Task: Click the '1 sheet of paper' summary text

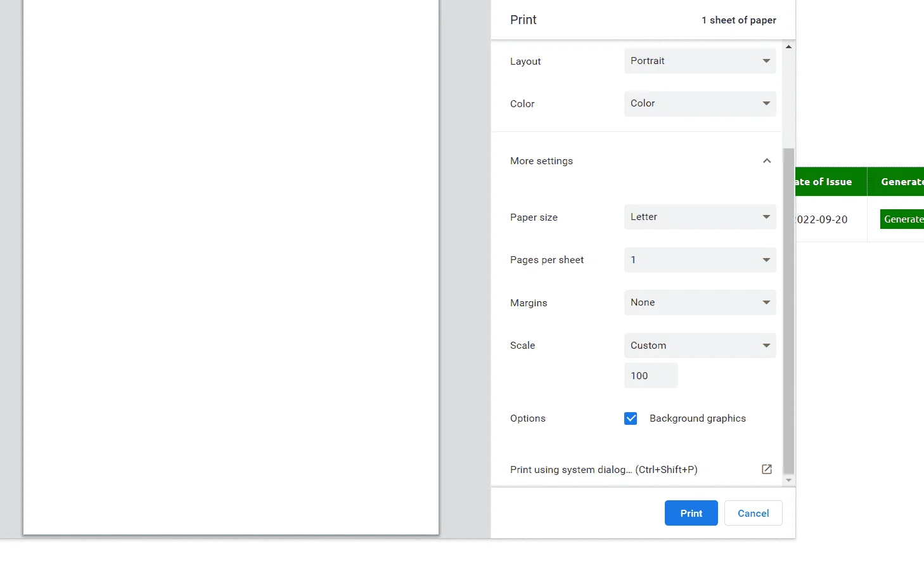Action: click(738, 20)
